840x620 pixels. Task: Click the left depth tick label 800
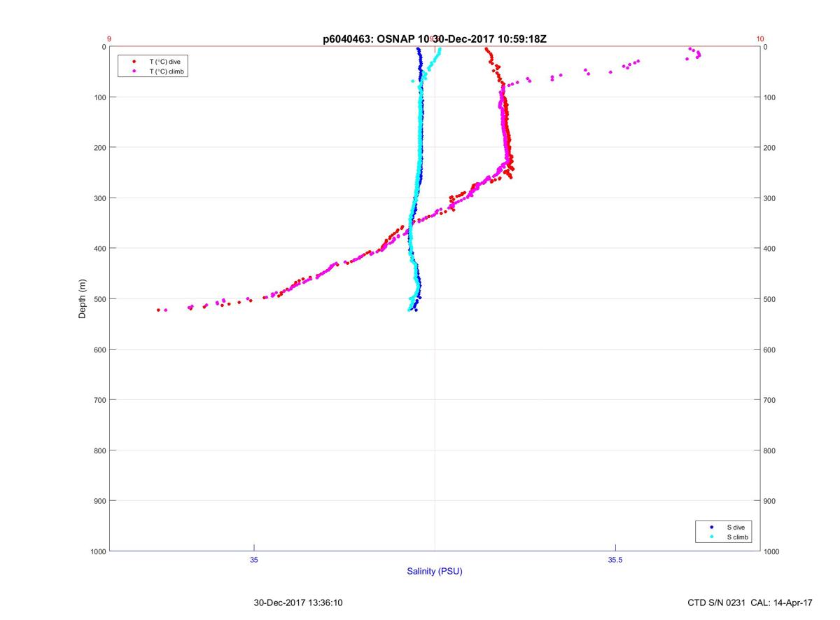point(99,450)
